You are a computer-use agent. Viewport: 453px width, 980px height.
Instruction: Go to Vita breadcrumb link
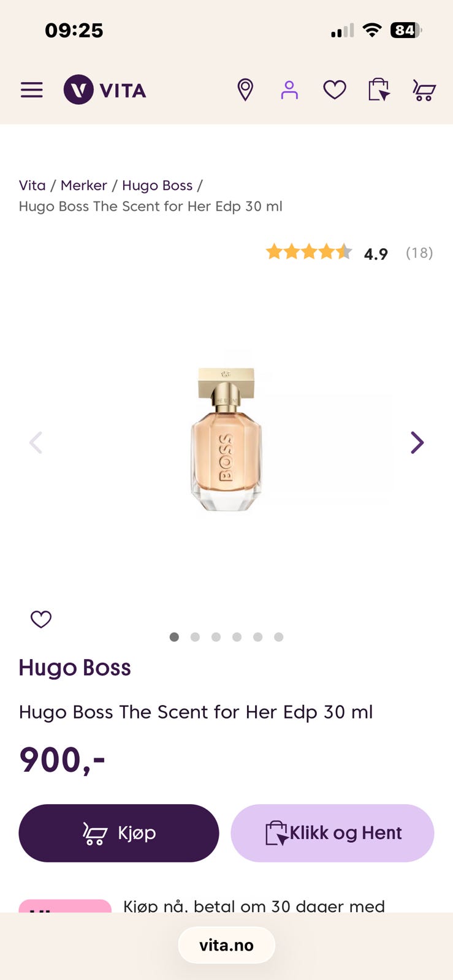click(x=32, y=186)
